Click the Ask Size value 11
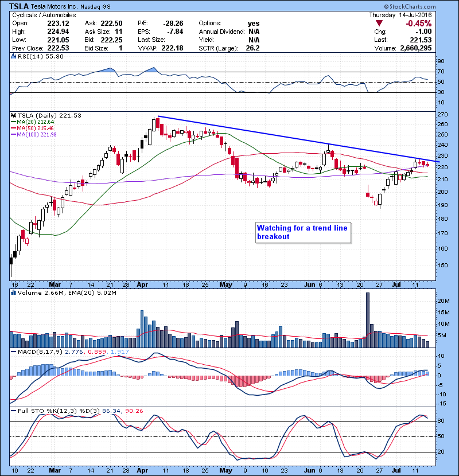The width and height of the screenshot is (459, 476). click(118, 32)
